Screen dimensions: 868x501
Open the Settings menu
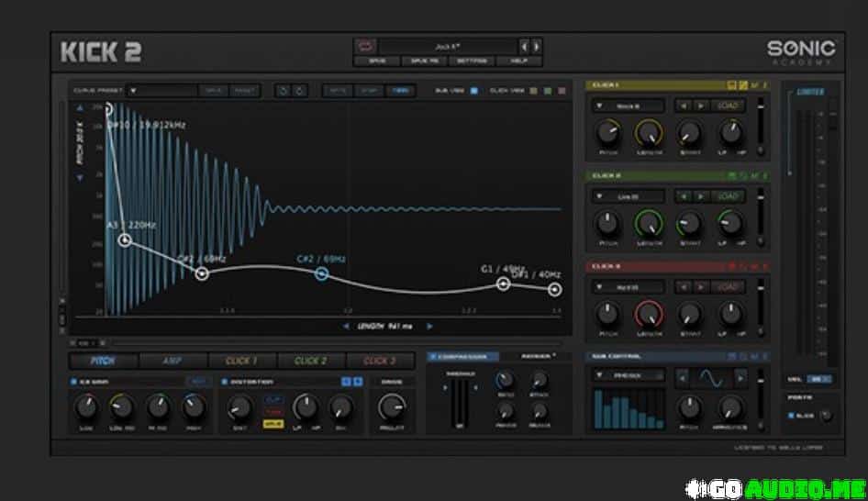[472, 61]
